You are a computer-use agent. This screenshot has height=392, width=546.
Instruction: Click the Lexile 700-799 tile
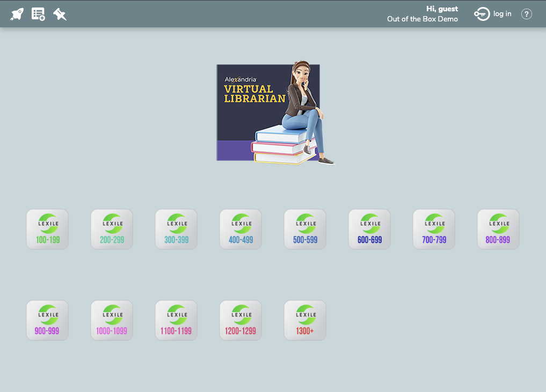434,229
